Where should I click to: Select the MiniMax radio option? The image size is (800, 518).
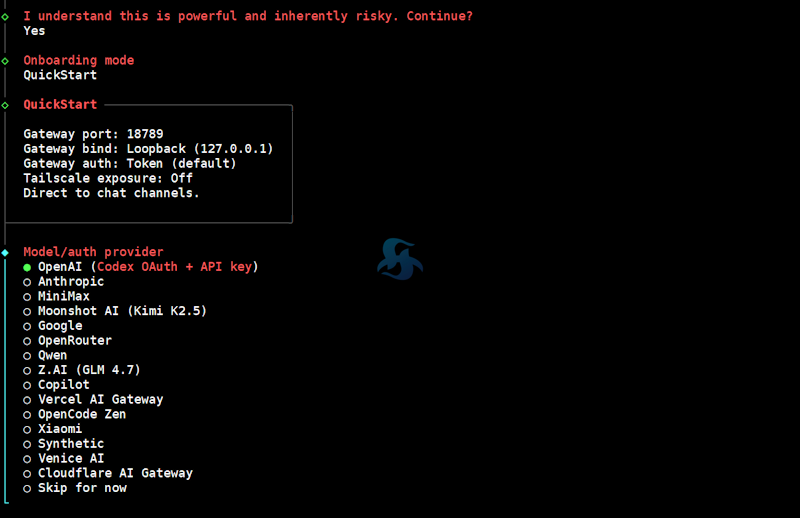(63, 296)
